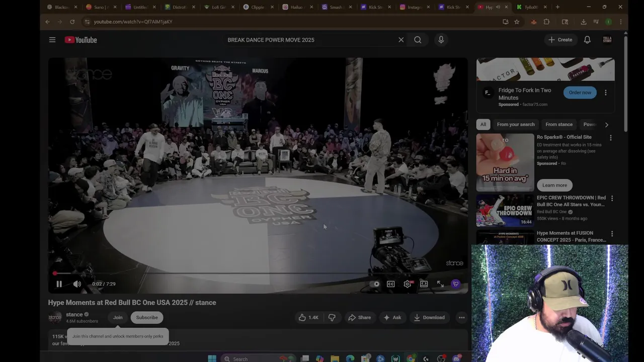
Task: Open Discord from the taskbar
Action: [x=456, y=358]
